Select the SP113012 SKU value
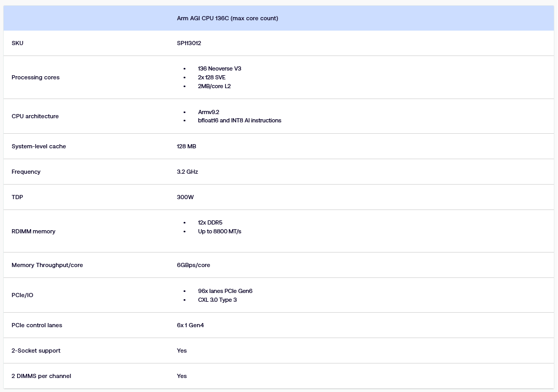 (189, 43)
